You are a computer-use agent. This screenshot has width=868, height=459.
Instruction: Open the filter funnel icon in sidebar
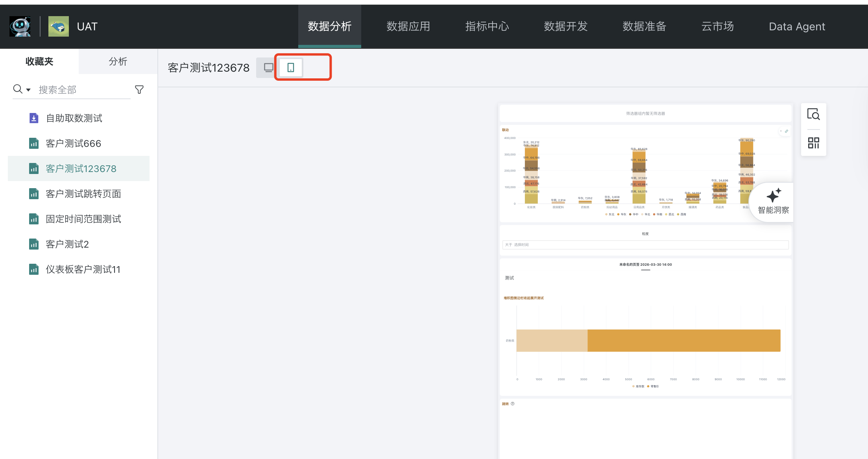[x=139, y=90]
